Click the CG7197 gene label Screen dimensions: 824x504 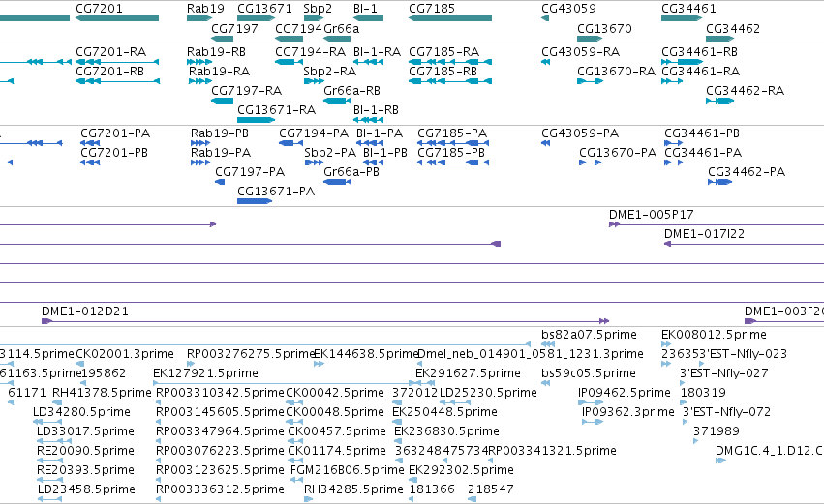(234, 28)
